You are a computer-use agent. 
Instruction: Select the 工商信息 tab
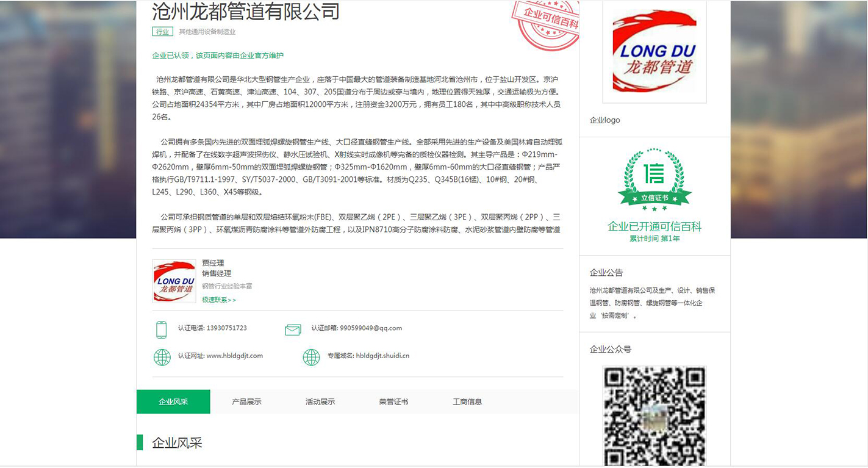(467, 401)
